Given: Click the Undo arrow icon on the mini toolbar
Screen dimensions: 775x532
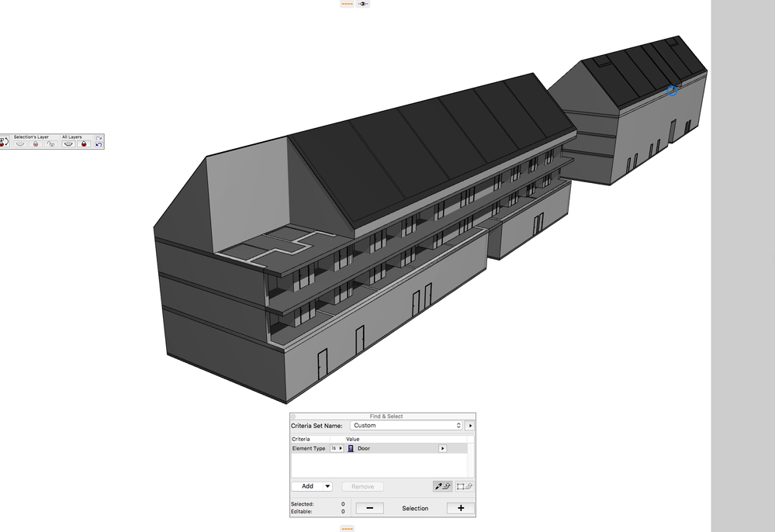Looking at the screenshot, I should click(99, 145).
